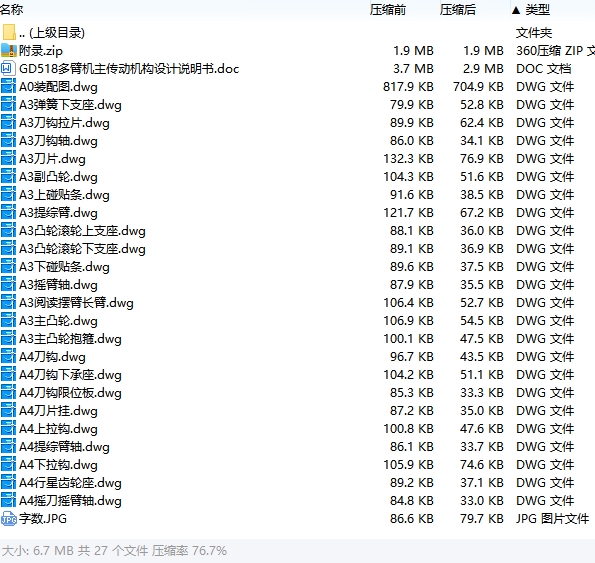
Task: Open the parent directory folder icon
Action: pos(8,32)
